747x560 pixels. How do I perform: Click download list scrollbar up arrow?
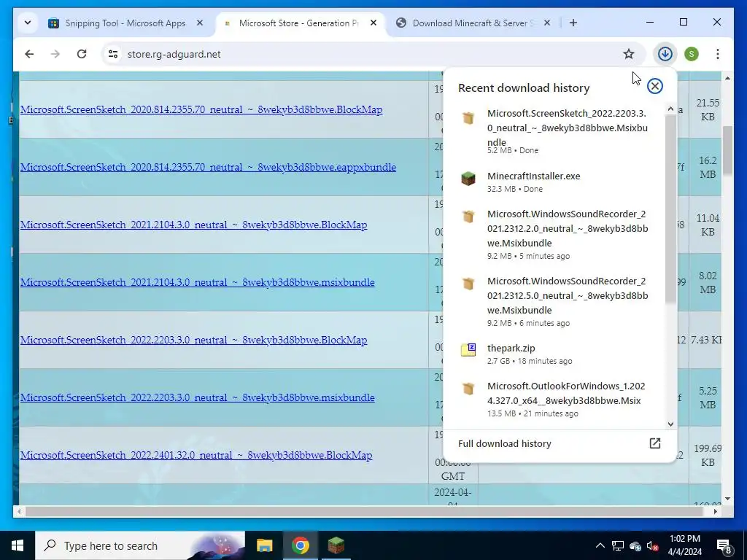[x=671, y=109]
